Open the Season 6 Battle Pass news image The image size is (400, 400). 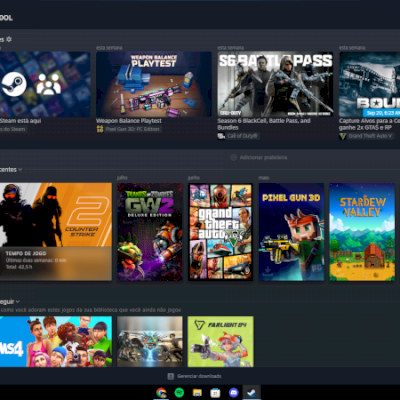click(x=275, y=84)
